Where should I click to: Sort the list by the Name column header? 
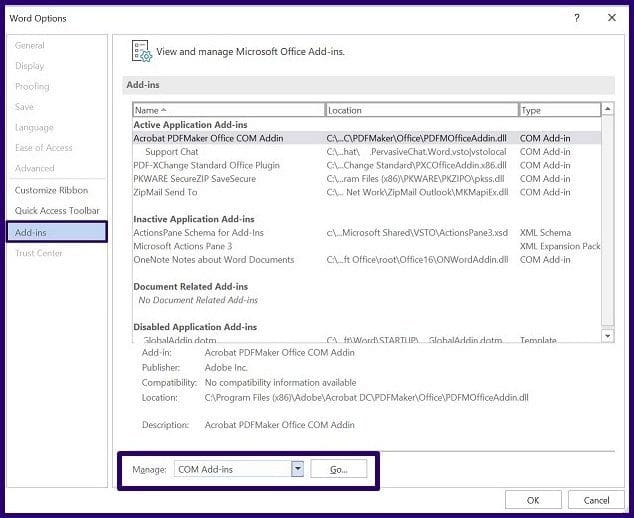pyautogui.click(x=228, y=110)
